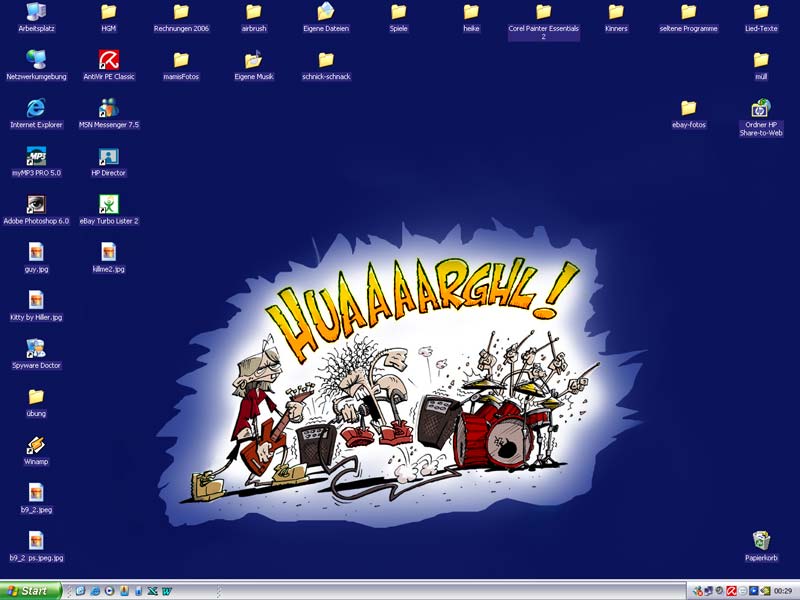Open the Start menu
Viewport: 800px width, 600px height.
tap(31, 591)
